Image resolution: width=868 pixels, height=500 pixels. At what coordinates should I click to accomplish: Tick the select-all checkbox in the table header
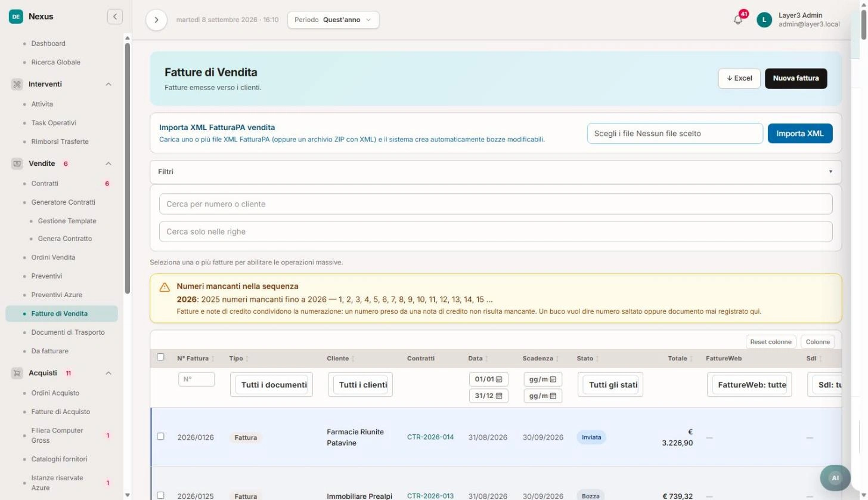coord(160,357)
